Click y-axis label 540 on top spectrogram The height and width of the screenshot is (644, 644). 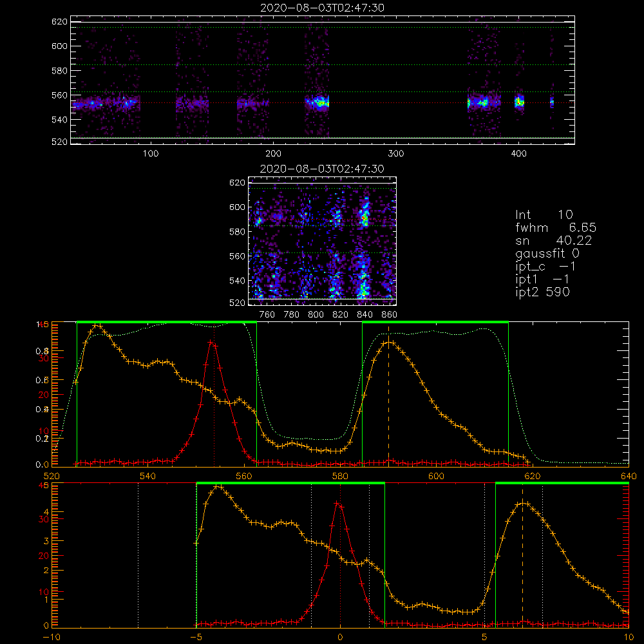59,120
